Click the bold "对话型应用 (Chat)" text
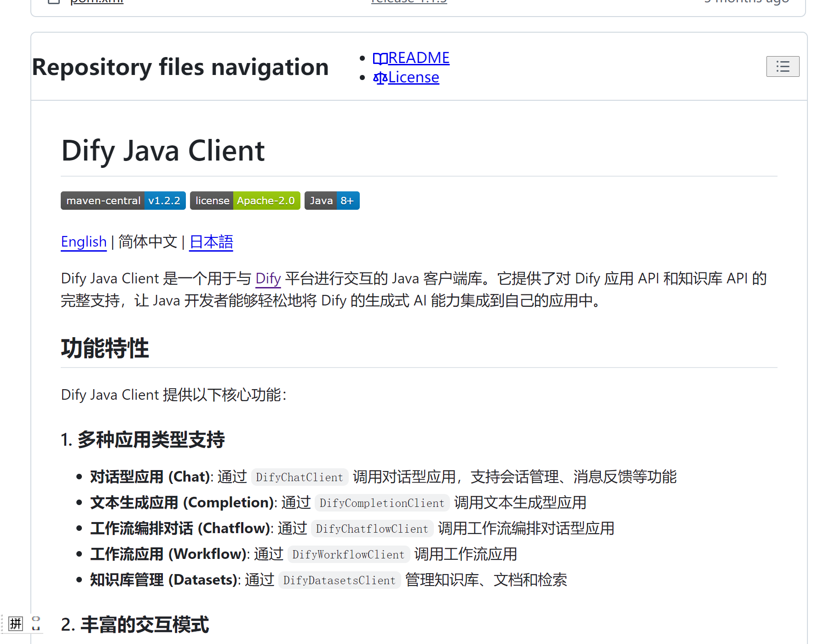The image size is (818, 644). point(150,477)
